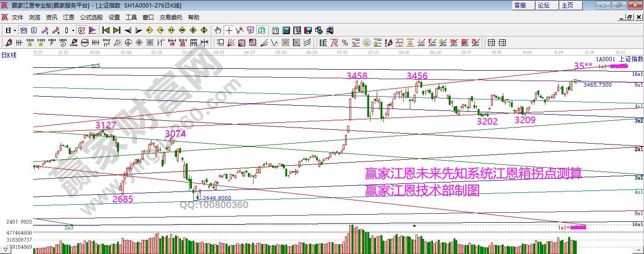Toggle the candlestick chart type button
The height and width of the screenshot is (254, 644).
click(67, 30)
